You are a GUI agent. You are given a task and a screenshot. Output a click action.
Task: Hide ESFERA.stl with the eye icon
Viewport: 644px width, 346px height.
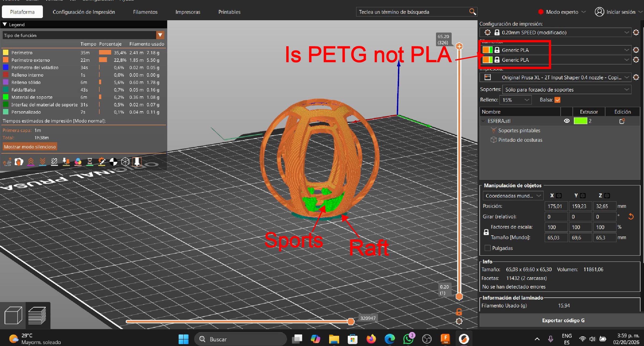coord(567,121)
